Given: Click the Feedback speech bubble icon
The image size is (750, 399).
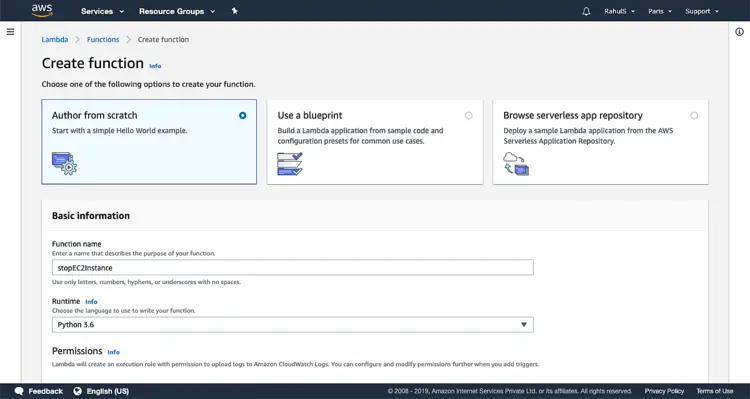Looking at the screenshot, I should tap(19, 391).
